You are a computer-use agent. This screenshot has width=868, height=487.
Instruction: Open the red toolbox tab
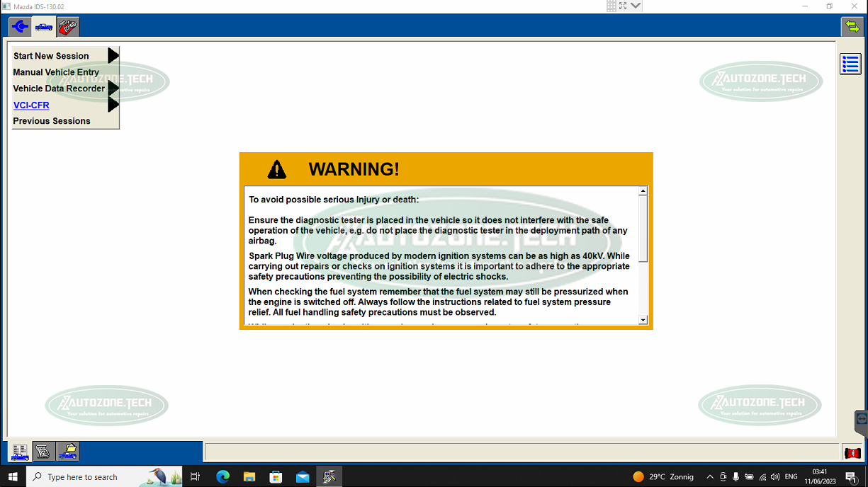tap(68, 27)
